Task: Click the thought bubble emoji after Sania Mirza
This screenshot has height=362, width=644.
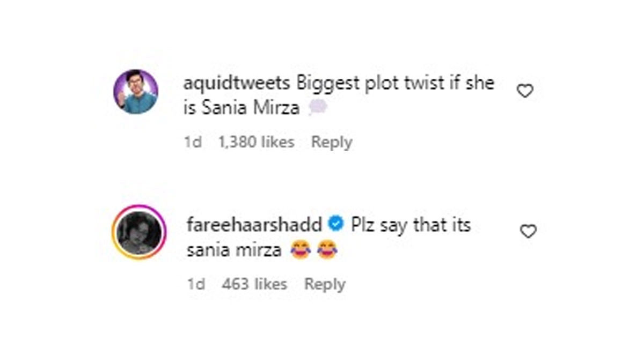Action: [317, 109]
